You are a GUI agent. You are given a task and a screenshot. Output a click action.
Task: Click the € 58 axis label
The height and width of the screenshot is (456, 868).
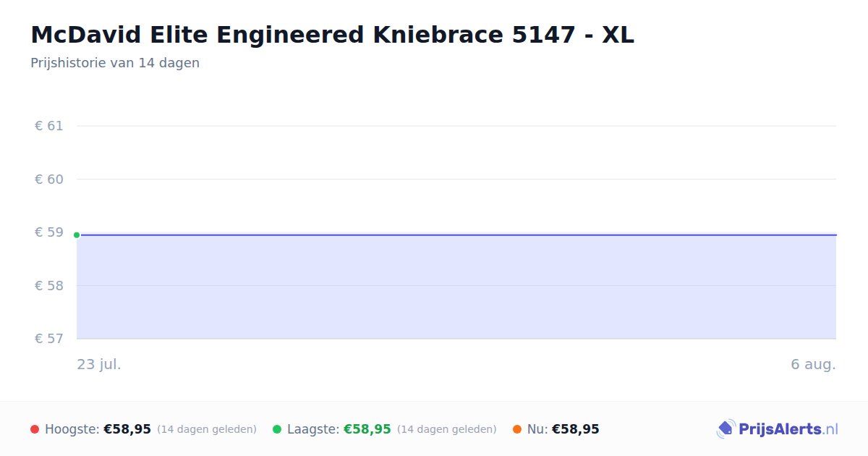click(x=49, y=285)
